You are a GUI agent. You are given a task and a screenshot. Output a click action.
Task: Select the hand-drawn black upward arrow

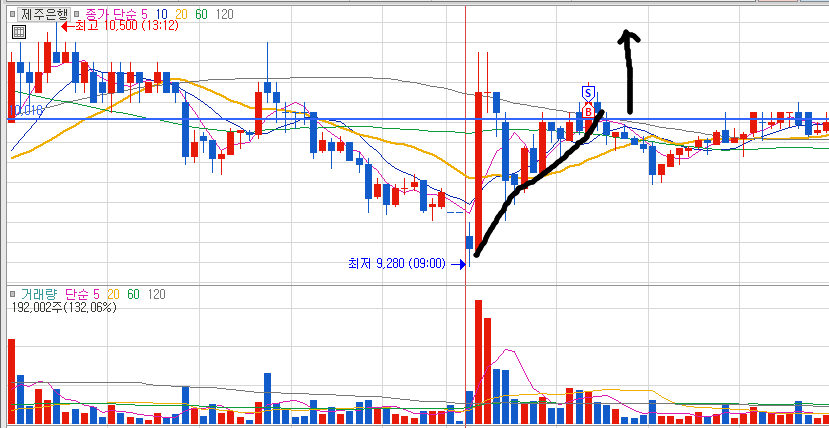pos(629,71)
